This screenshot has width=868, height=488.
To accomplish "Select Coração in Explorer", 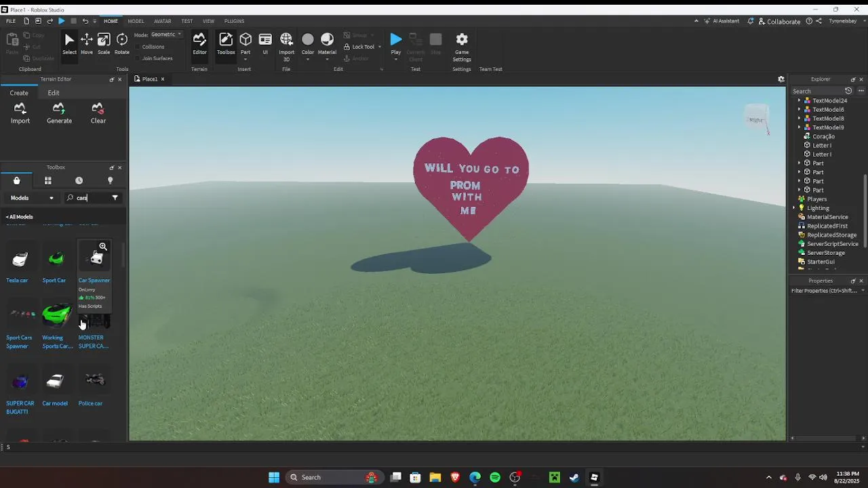I will (823, 136).
